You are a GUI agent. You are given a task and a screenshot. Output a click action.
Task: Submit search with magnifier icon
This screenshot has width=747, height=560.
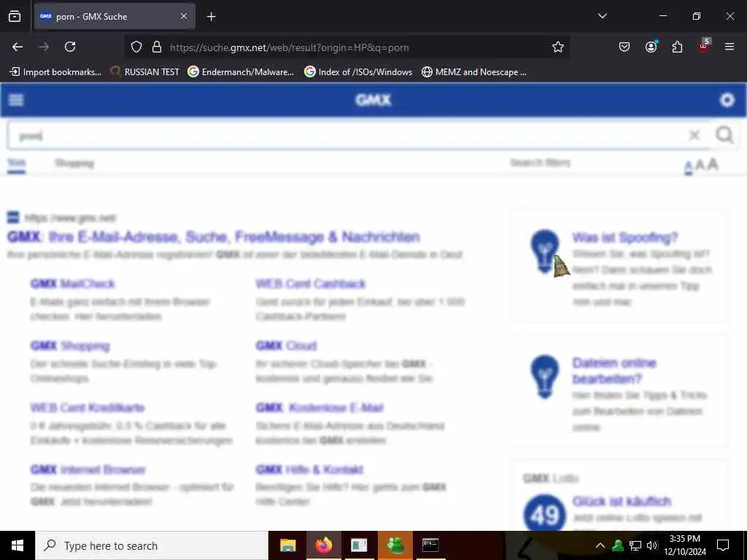tap(724, 135)
